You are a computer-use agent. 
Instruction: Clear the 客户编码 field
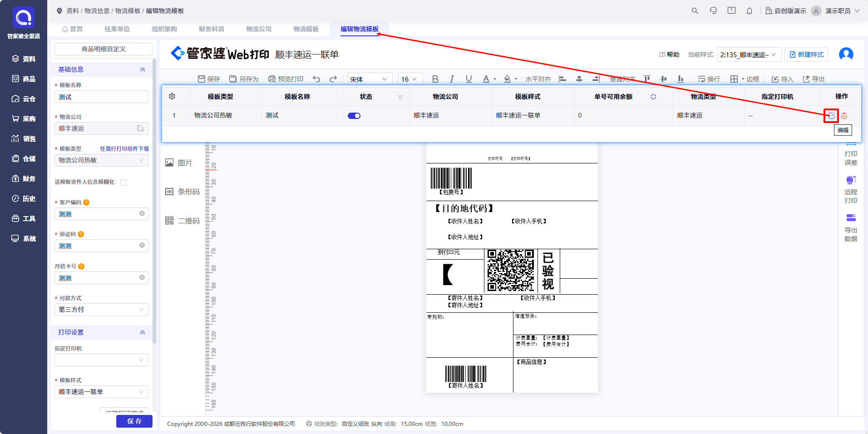[142, 213]
